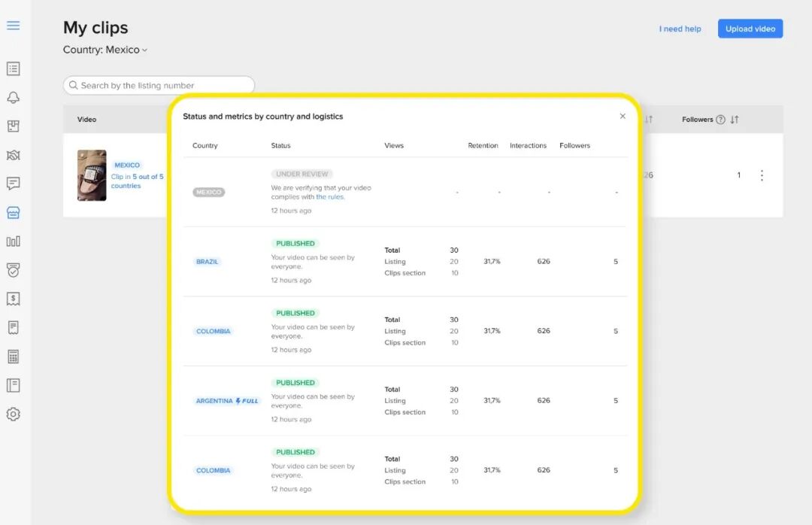Open the bar chart metrics icon
Image resolution: width=812 pixels, height=525 pixels.
[13, 241]
